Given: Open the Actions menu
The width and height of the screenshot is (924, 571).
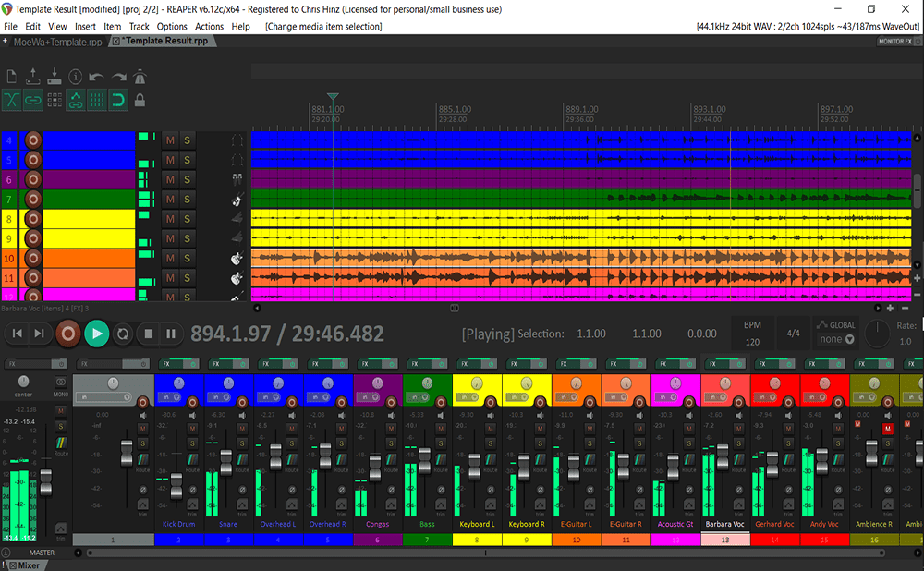Looking at the screenshot, I should [209, 27].
